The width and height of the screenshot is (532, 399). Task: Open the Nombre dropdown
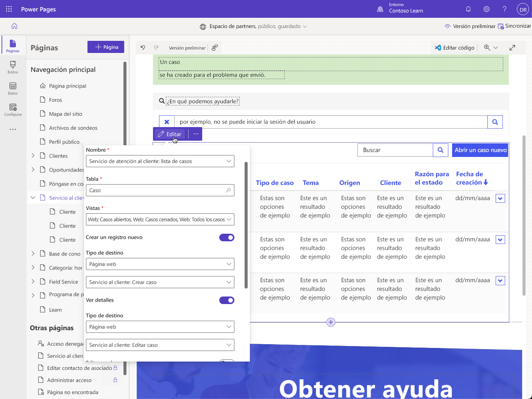(x=160, y=161)
